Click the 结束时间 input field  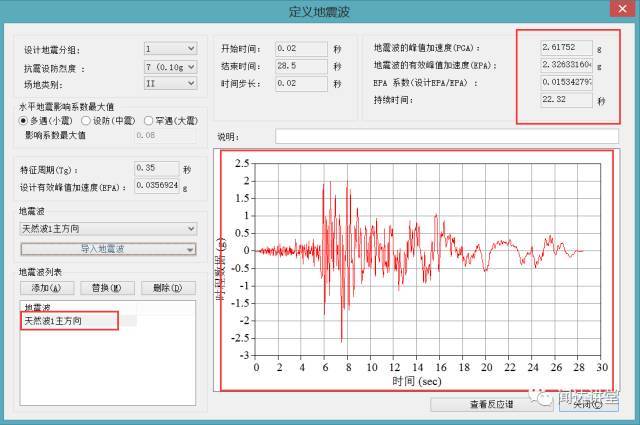tap(301, 66)
